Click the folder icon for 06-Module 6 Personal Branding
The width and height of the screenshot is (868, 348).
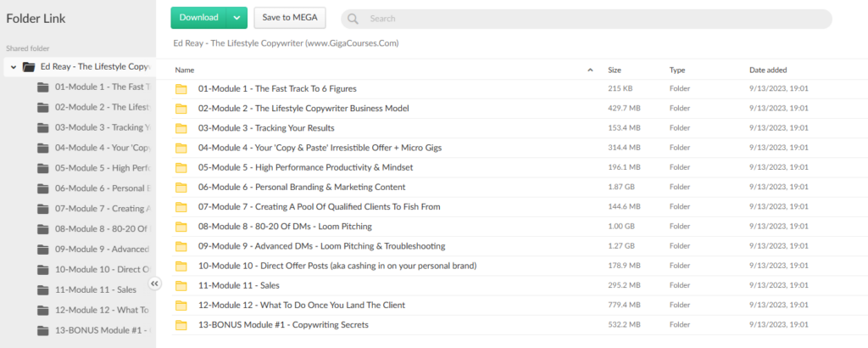[181, 188]
